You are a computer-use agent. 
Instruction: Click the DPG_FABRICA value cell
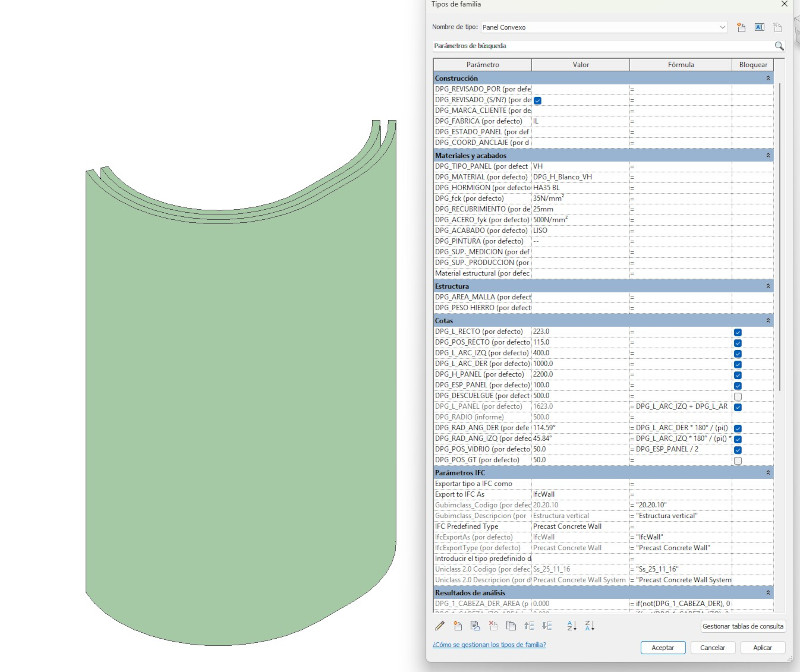pos(581,121)
